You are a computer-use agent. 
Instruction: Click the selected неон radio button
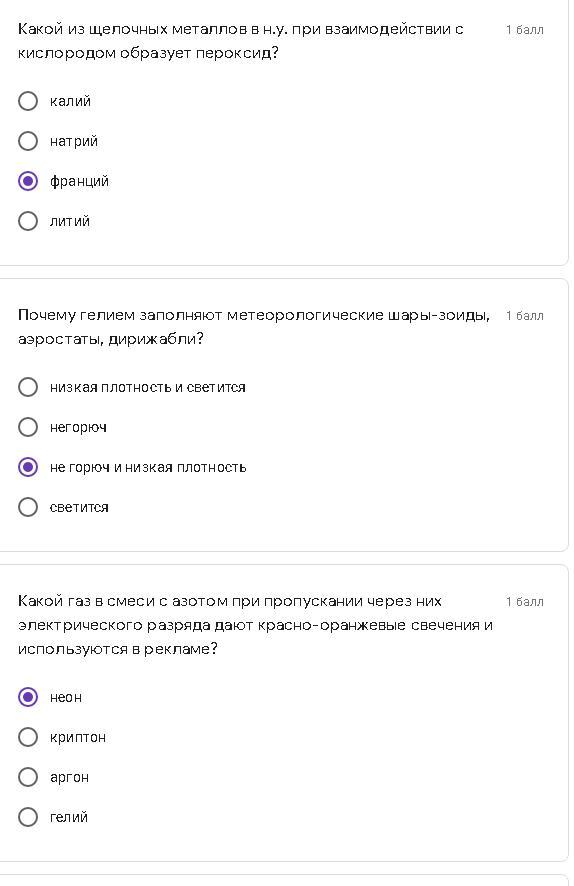28,697
